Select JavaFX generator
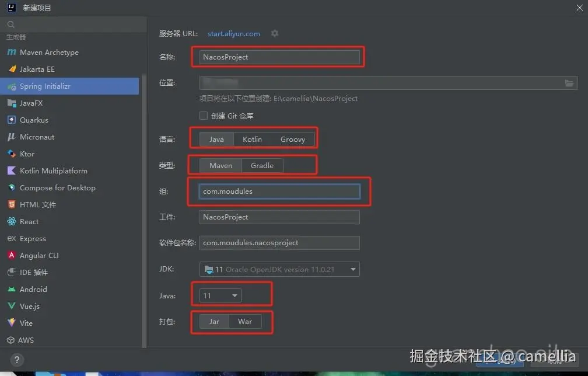Image resolution: width=588 pixels, height=376 pixels. pyautogui.click(x=70, y=103)
